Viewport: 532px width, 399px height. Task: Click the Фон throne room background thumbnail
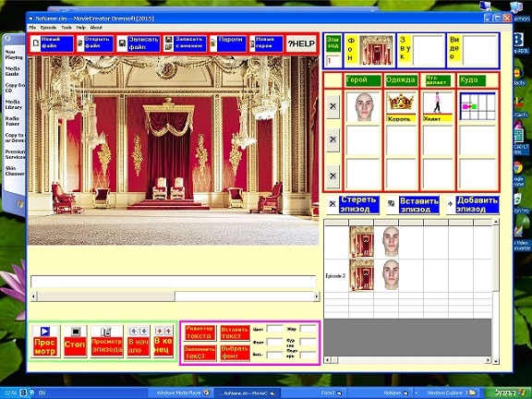(376, 50)
